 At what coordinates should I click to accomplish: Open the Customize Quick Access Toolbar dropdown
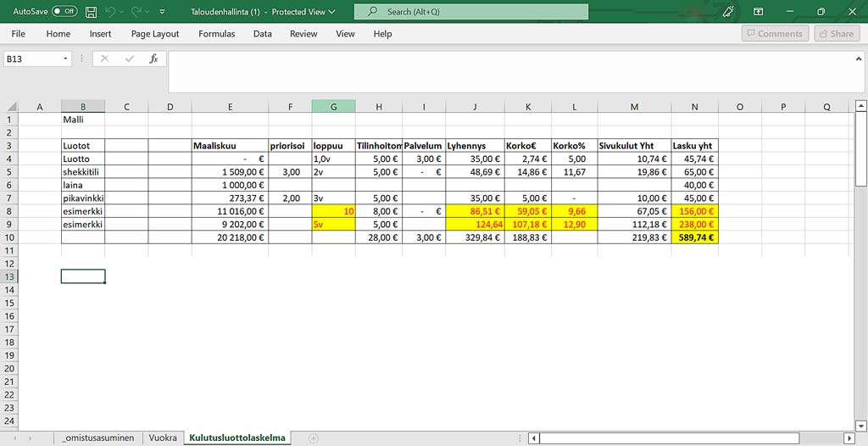tap(162, 11)
